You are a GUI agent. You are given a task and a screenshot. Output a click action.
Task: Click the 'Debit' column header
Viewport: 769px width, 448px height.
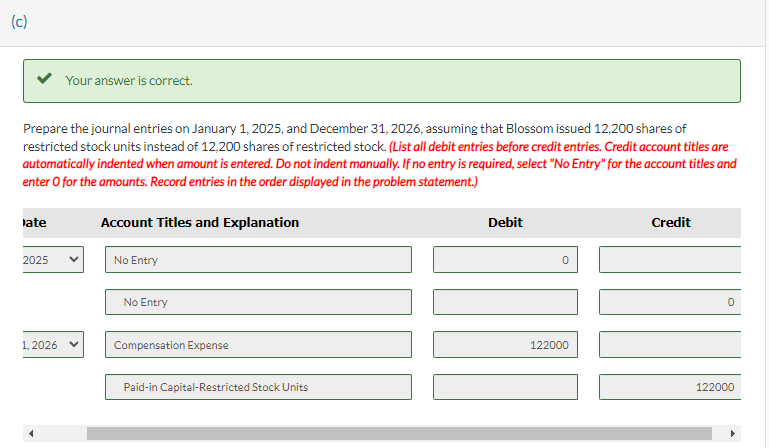(505, 223)
